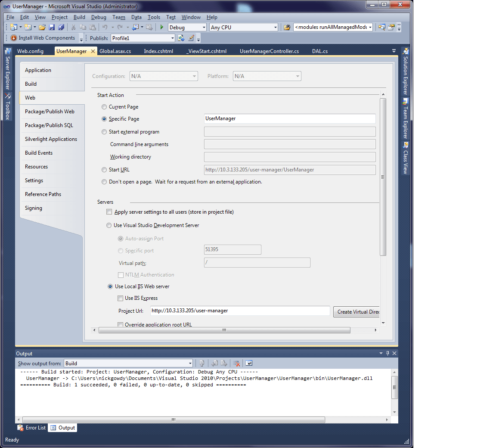The height and width of the screenshot is (448, 496).
Task: Select the Current Page radio button
Action: (x=104, y=107)
